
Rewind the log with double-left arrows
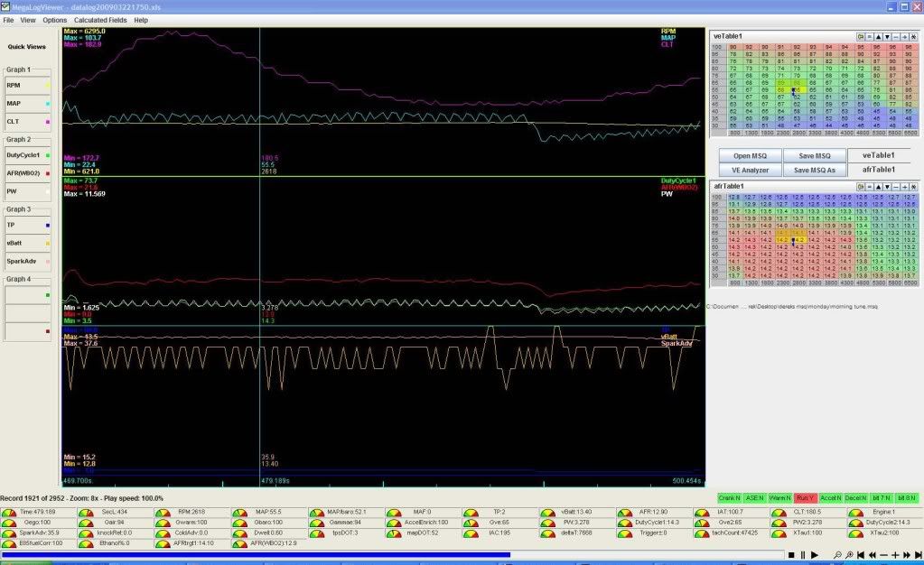[x=873, y=554]
